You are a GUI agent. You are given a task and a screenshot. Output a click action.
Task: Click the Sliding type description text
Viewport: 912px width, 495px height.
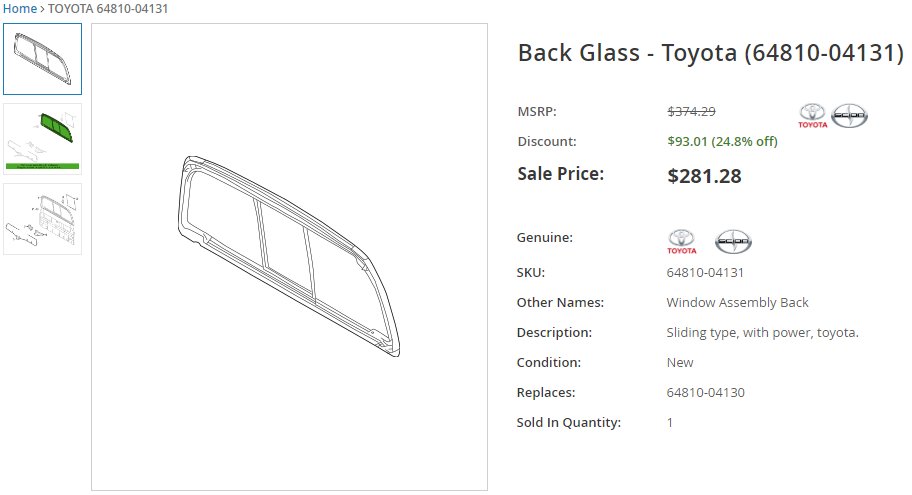[x=763, y=333]
